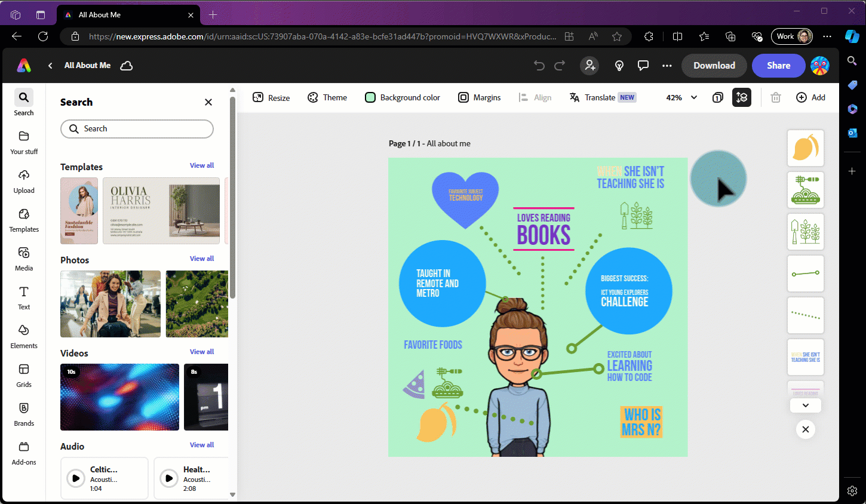View all Templates

point(202,165)
